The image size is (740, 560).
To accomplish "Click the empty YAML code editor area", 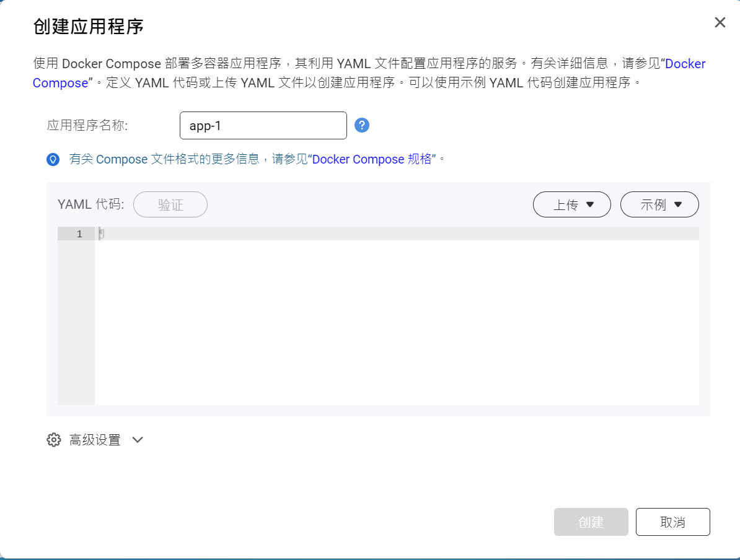I will [397, 322].
